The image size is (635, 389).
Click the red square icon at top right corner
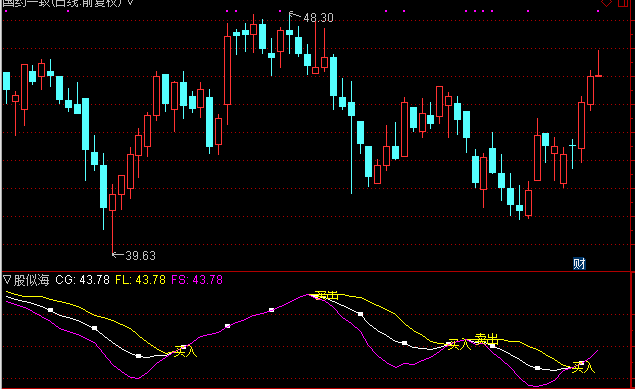tap(623, 3)
